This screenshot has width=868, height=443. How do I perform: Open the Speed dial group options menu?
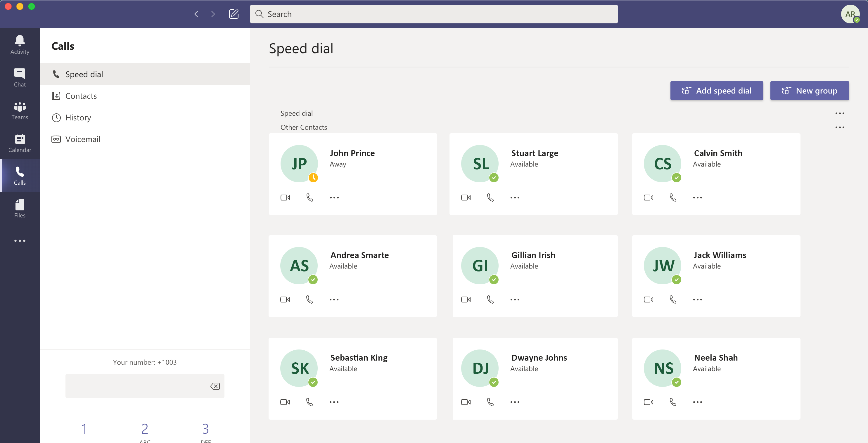(x=840, y=113)
